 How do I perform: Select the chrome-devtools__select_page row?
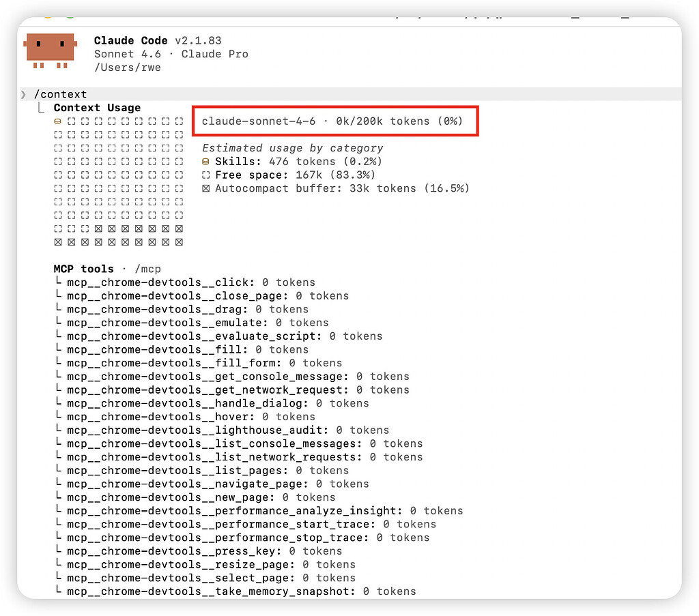point(205,578)
